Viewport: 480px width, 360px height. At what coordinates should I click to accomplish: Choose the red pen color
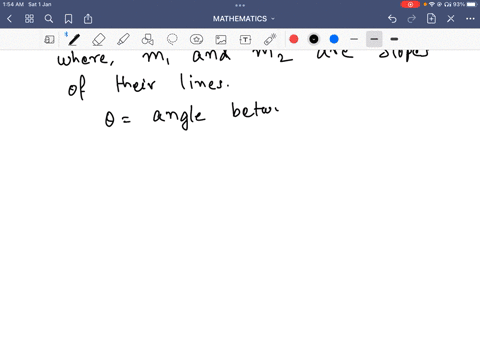(x=294, y=39)
